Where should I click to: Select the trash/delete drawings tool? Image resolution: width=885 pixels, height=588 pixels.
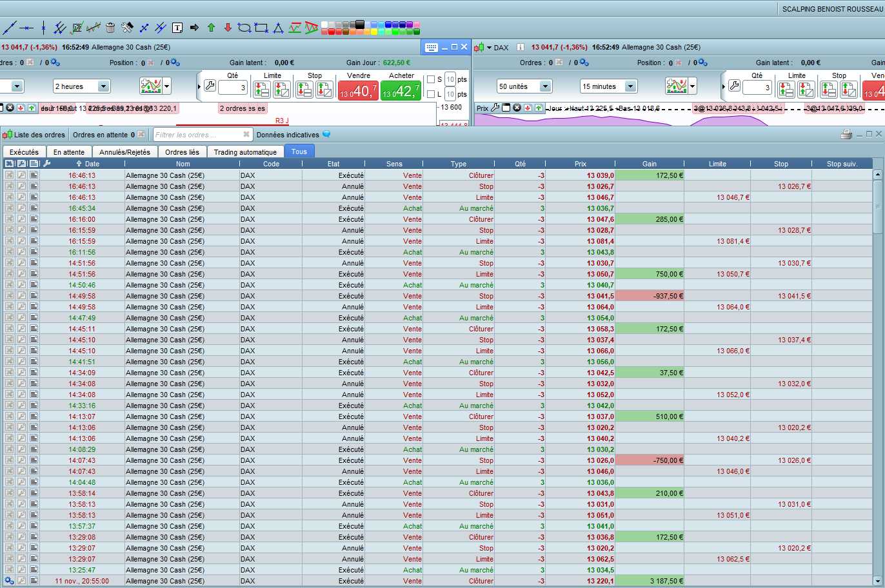[x=110, y=28]
